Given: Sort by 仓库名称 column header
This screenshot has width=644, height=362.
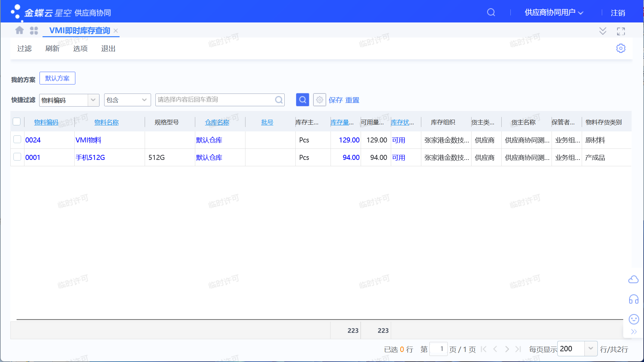Looking at the screenshot, I should [217, 122].
